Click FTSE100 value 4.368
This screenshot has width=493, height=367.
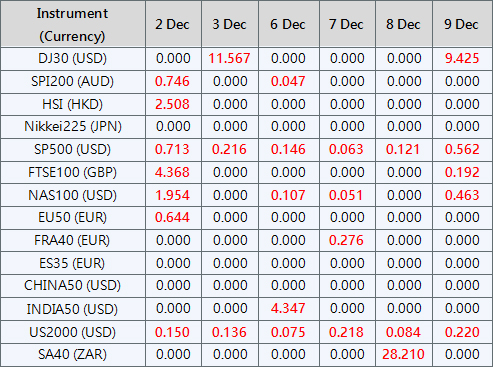(172, 172)
